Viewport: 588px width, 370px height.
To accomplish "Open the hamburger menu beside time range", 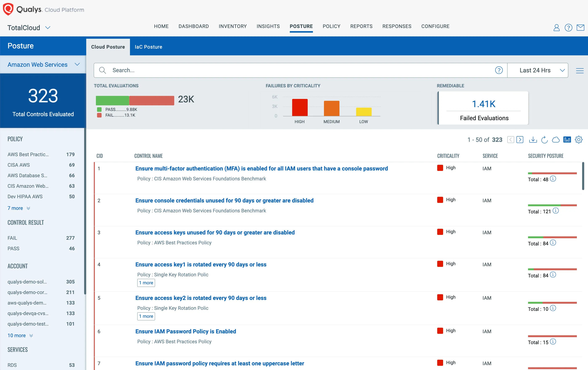I will [580, 70].
